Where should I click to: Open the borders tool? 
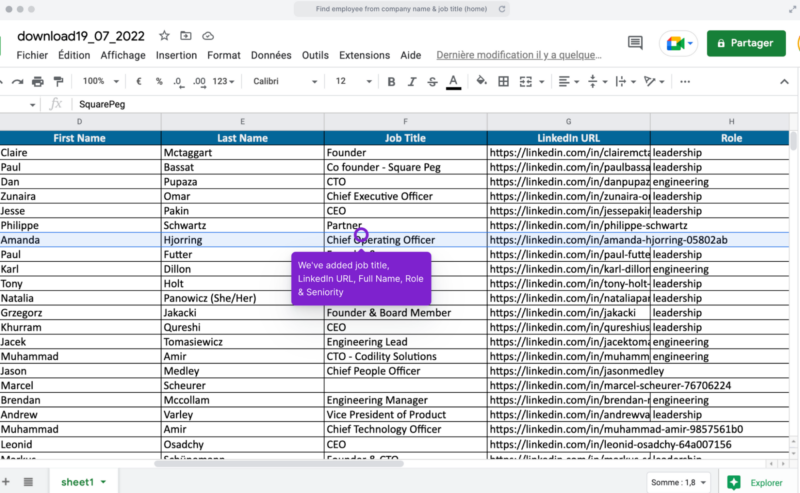(504, 82)
